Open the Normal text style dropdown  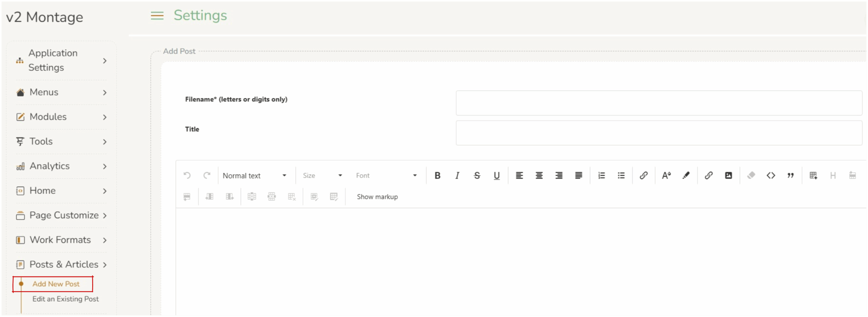[x=254, y=175]
